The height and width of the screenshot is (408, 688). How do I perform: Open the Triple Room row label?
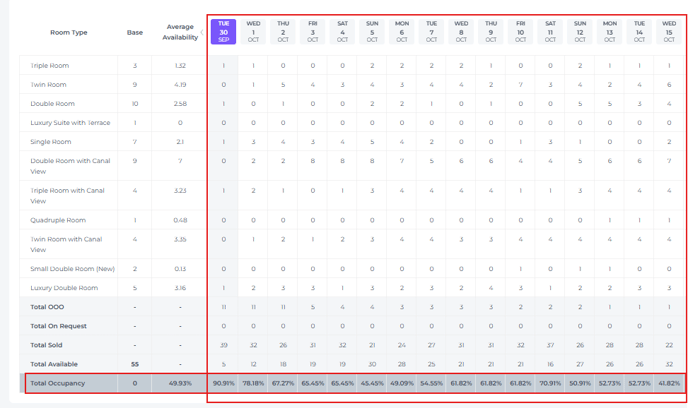[50, 66]
